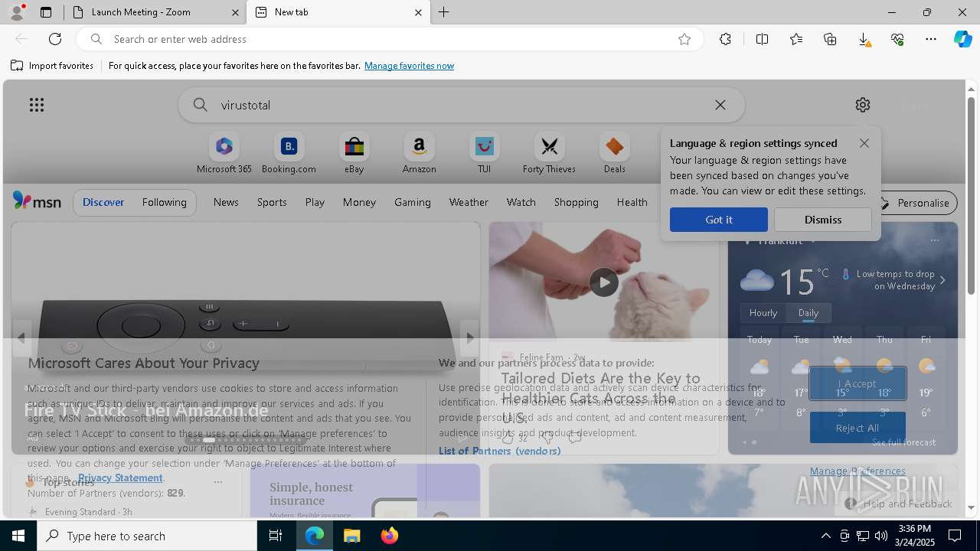
Task: Open Settings and more ellipsis menu
Action: coord(931,39)
